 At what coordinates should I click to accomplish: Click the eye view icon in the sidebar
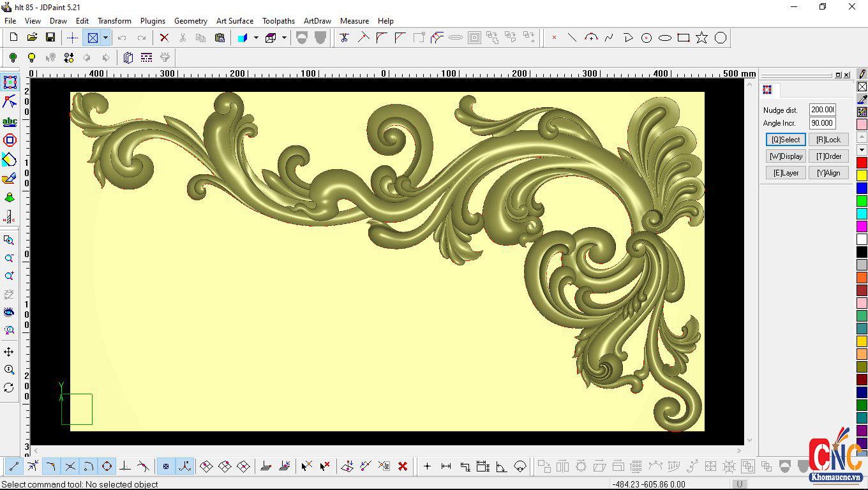click(10, 312)
